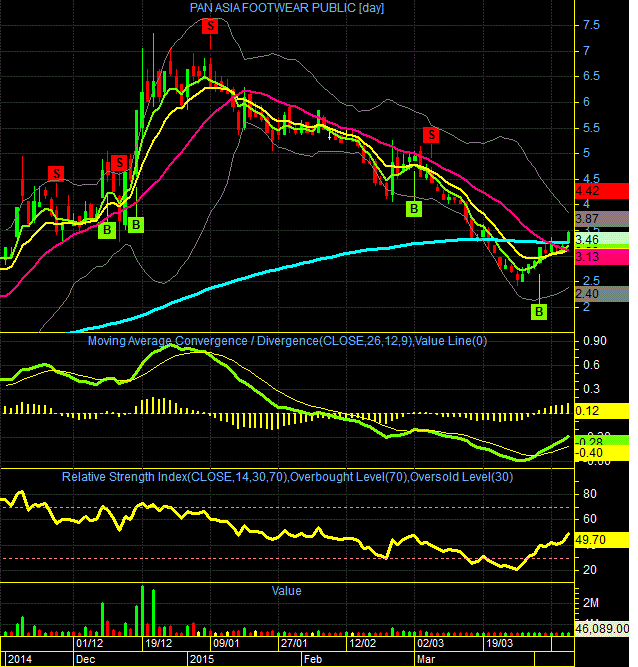The height and width of the screenshot is (667, 638).
Task: Click the 6.5 price axis label
Action: pos(591,76)
